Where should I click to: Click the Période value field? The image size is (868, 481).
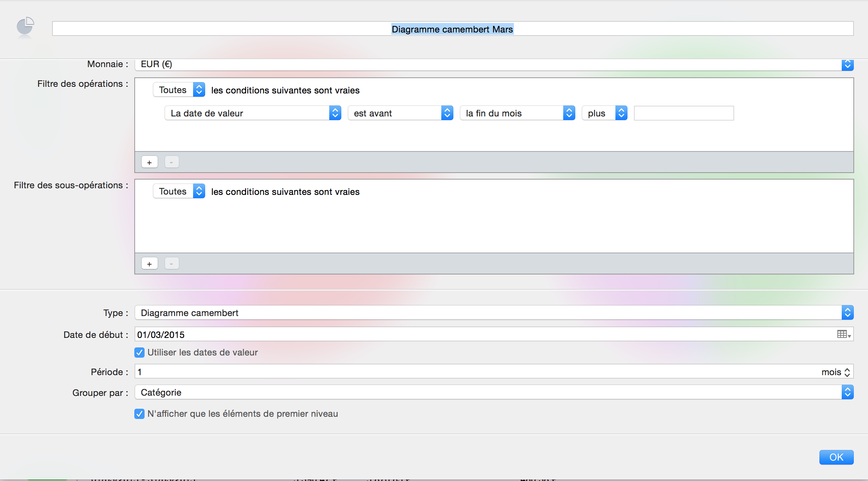point(438,372)
